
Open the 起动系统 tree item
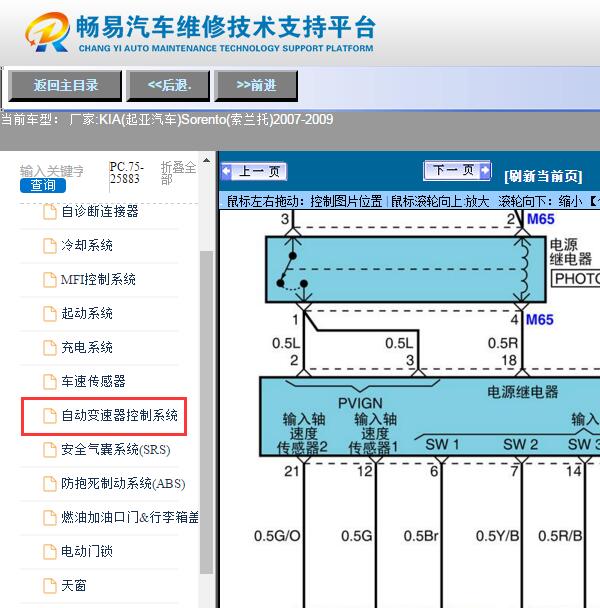pos(87,313)
